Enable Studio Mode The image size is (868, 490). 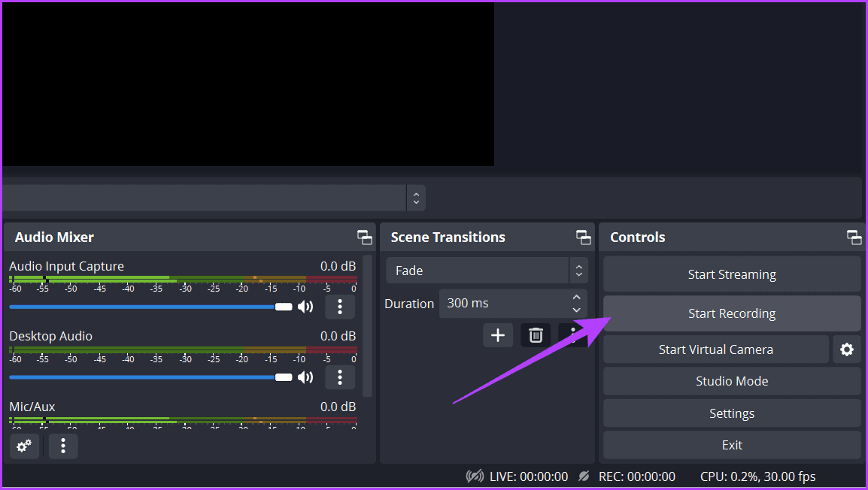(732, 381)
